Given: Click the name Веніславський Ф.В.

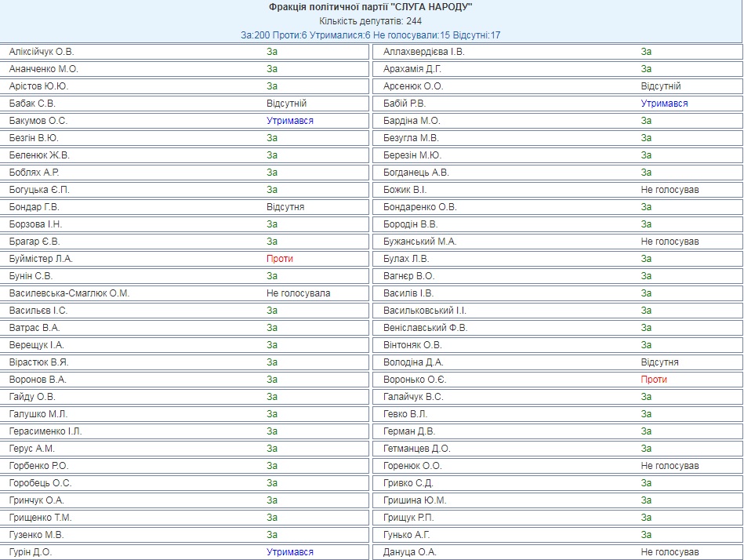Looking at the screenshot, I should pos(425,328).
